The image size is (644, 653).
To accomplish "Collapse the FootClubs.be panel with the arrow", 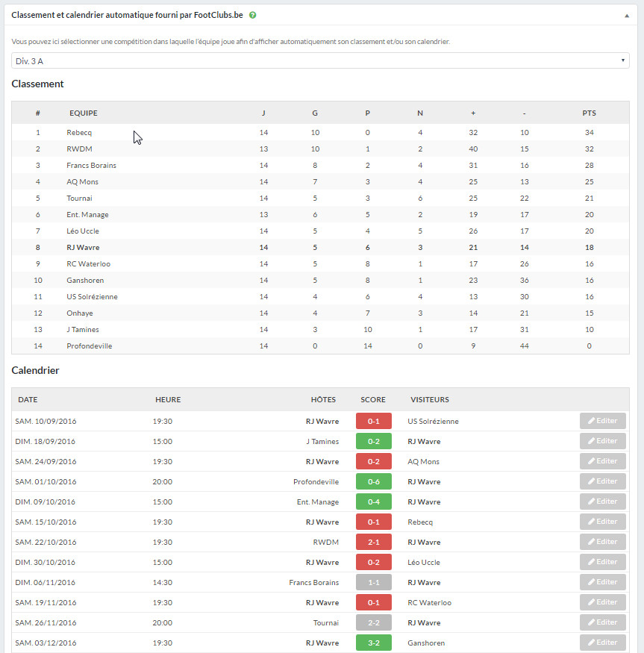I will (x=626, y=16).
